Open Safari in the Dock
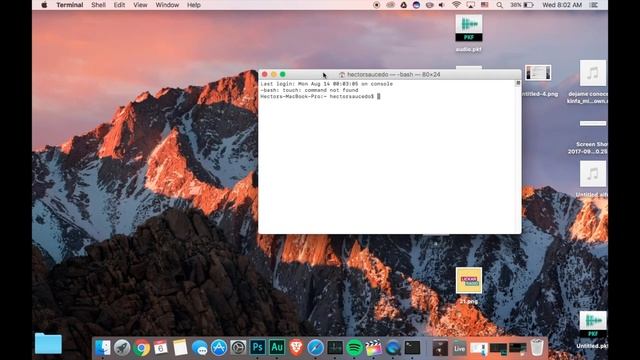This screenshot has height=360, width=640. (x=316, y=348)
